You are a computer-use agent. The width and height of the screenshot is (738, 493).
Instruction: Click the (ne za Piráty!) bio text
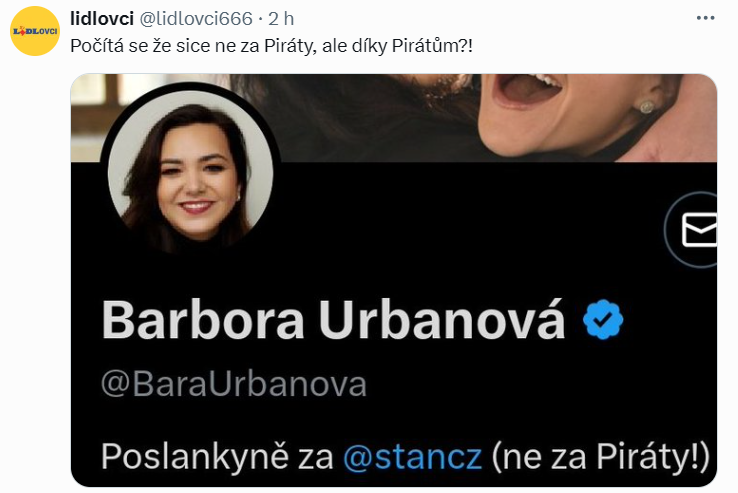(600, 457)
